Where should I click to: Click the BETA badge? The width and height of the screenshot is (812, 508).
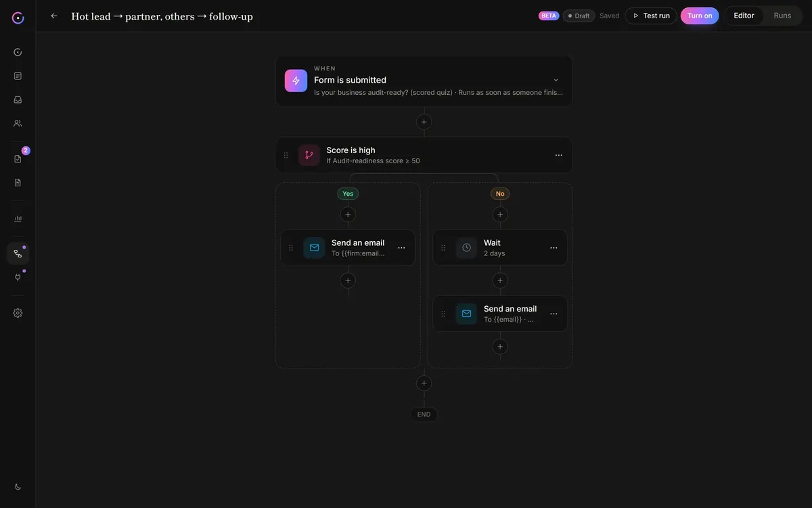549,16
